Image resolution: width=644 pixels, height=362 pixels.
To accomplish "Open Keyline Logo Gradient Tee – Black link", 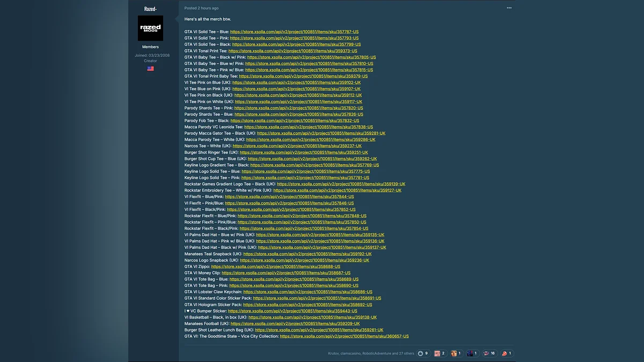I will click(314, 165).
